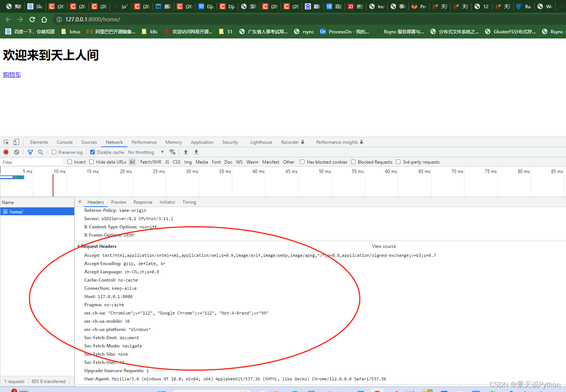Open the 51 bookmark folder
Screen dimensions: 566x392
(226, 32)
